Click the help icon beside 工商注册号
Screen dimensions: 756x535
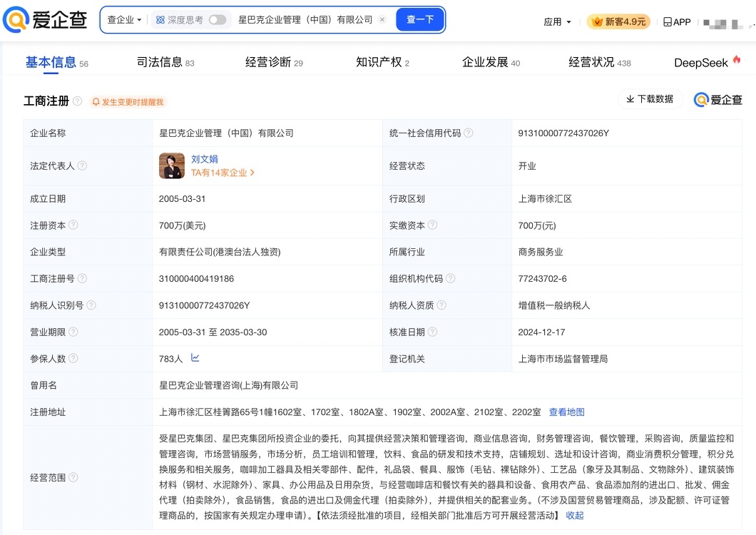(x=83, y=278)
